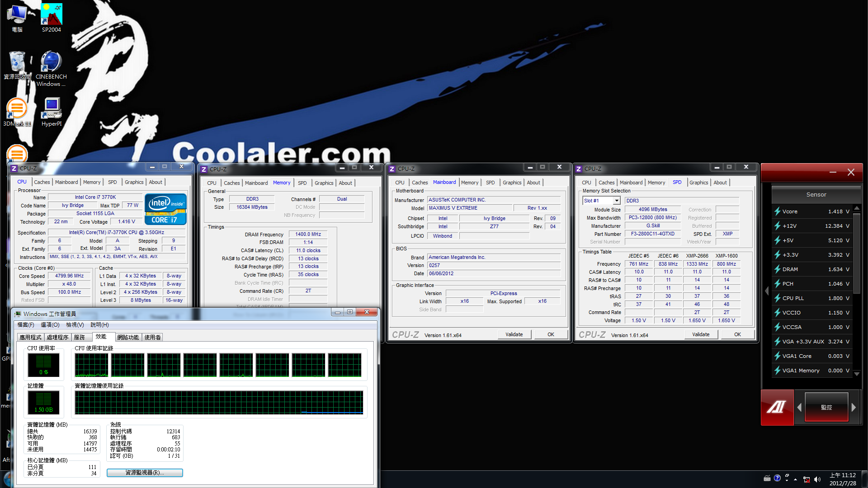Click the BIOS Version 0257 field
The height and width of the screenshot is (488, 868).
[x=494, y=266]
